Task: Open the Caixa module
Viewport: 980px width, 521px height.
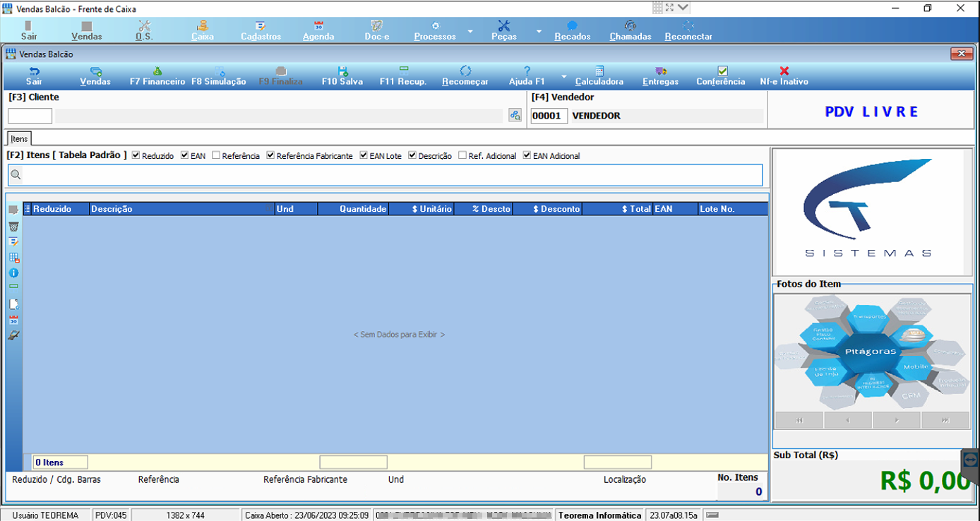Action: pos(203,30)
